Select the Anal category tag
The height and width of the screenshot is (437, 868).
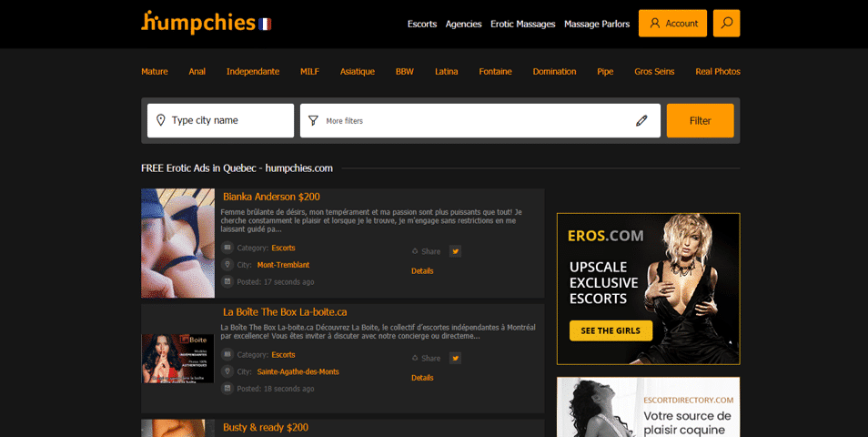point(197,71)
